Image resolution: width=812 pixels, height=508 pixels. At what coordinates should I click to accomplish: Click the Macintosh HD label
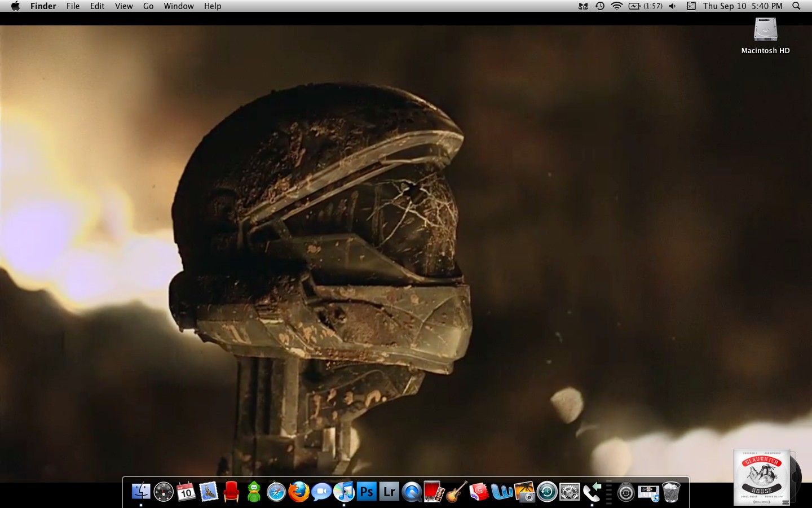pyautogui.click(x=766, y=50)
